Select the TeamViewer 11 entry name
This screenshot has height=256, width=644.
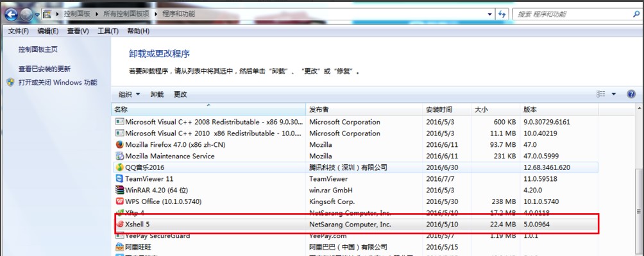click(x=149, y=179)
